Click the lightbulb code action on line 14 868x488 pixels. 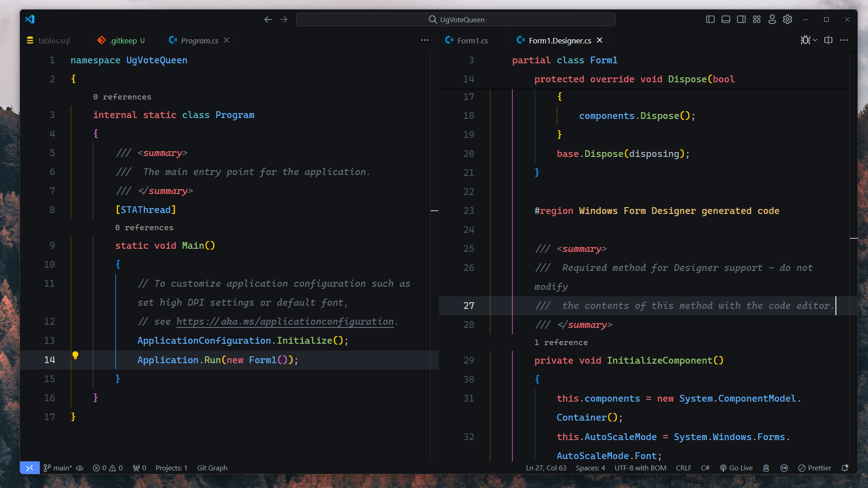(x=76, y=355)
